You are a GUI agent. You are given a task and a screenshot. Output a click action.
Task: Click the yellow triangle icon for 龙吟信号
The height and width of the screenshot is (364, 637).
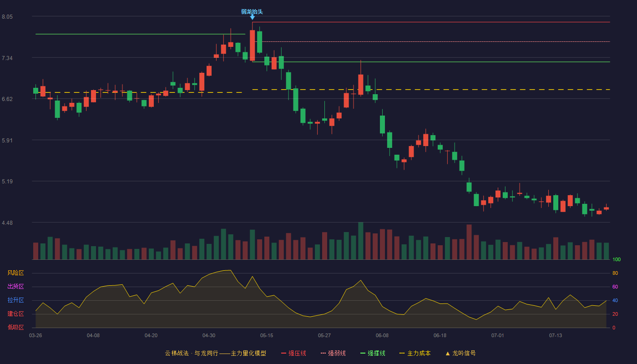pyautogui.click(x=448, y=353)
